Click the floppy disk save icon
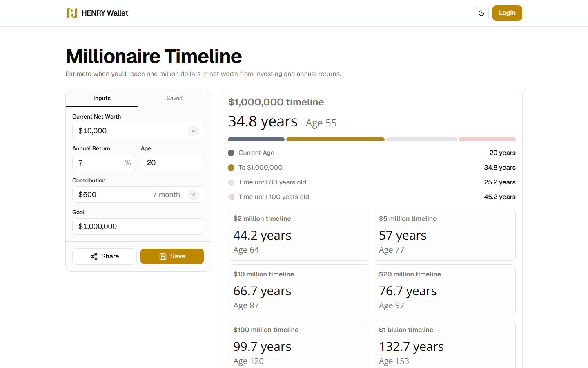Viewport: 588px width, 368px height. [163, 256]
